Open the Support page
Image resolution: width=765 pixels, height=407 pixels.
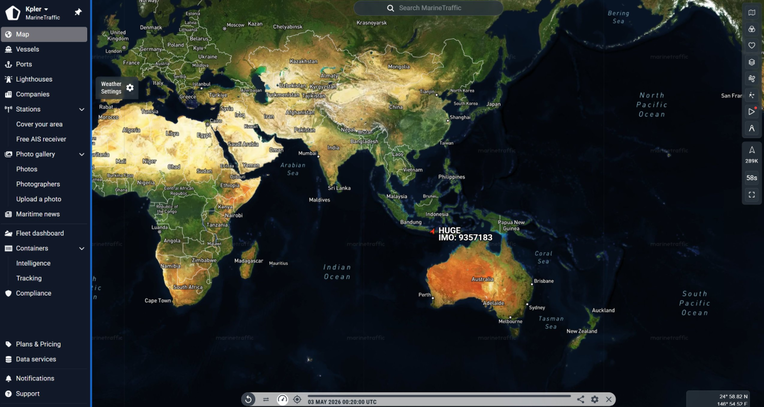(x=27, y=394)
